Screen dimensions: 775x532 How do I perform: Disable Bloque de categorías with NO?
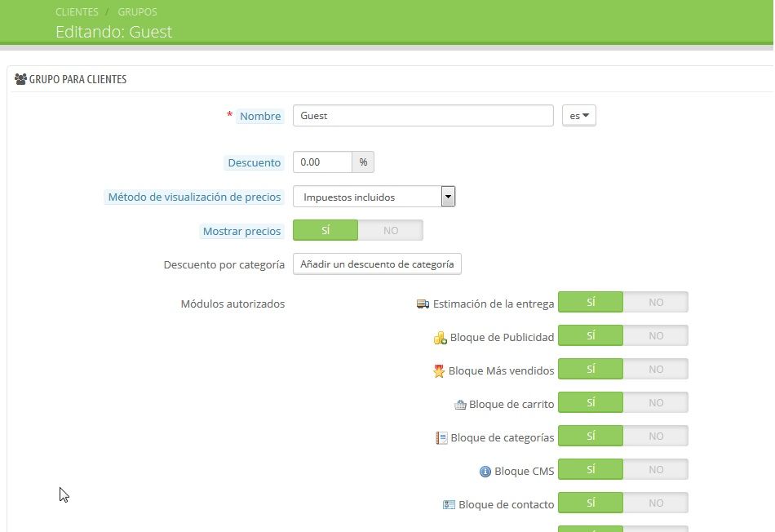pos(656,436)
